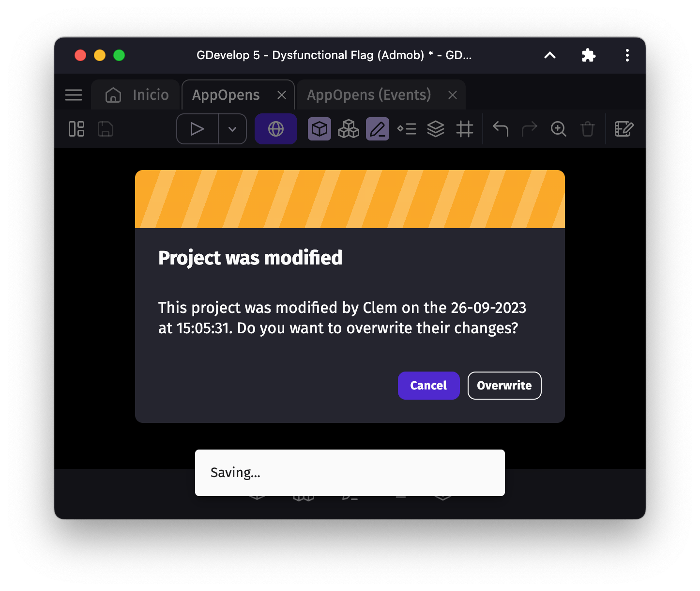Image resolution: width=700 pixels, height=591 pixels.
Task: Click the undo arrow
Action: click(x=501, y=129)
